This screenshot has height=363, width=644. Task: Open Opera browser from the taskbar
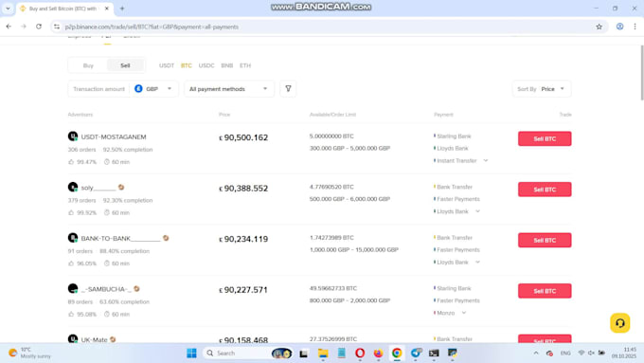pos(360,354)
